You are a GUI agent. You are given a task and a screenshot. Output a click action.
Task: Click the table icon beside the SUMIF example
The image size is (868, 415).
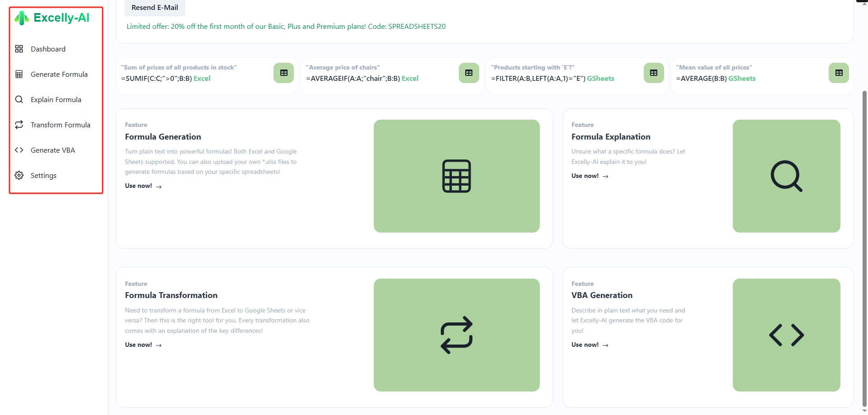click(x=283, y=73)
